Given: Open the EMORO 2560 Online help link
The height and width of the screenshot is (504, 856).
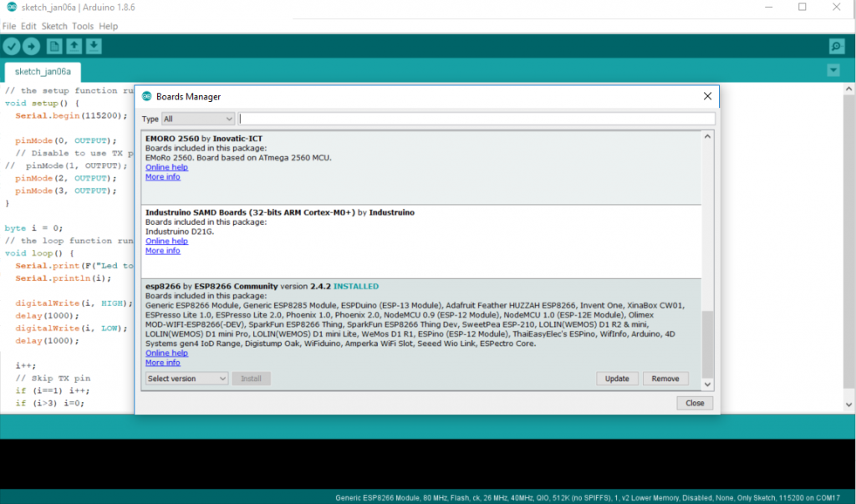Looking at the screenshot, I should [166, 167].
